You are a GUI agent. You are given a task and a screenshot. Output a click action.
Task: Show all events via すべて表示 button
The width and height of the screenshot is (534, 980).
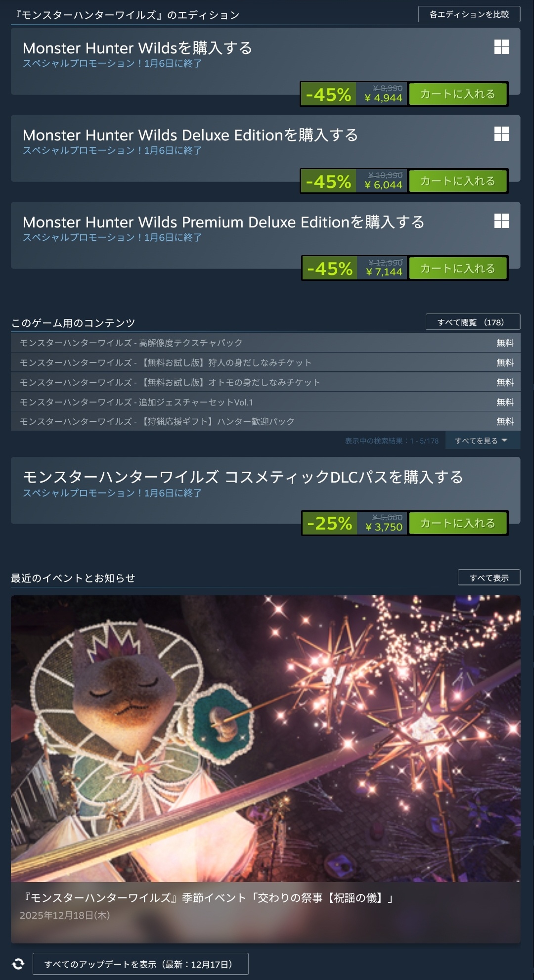click(489, 578)
